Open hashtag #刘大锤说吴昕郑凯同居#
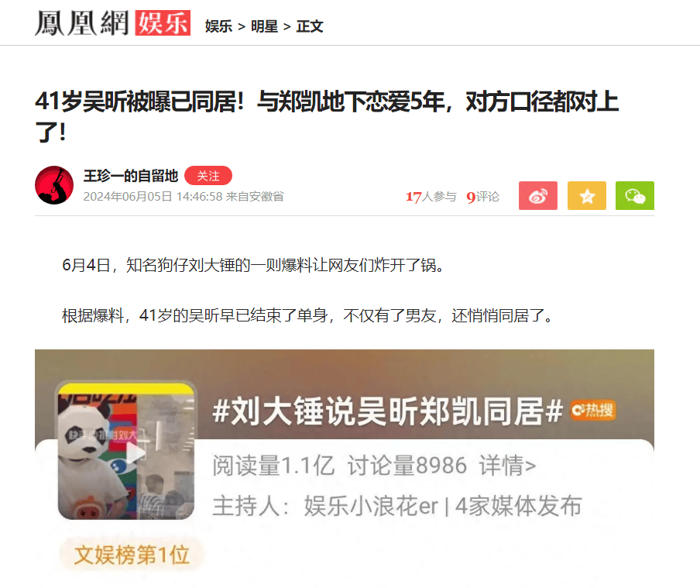Screen dimensions: 700x588 coord(387,411)
